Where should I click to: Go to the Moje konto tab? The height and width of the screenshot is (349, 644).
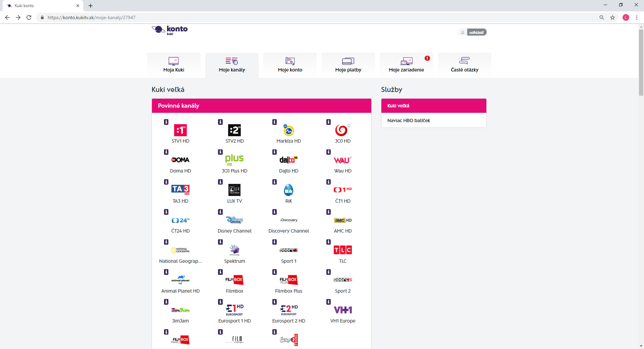click(290, 65)
